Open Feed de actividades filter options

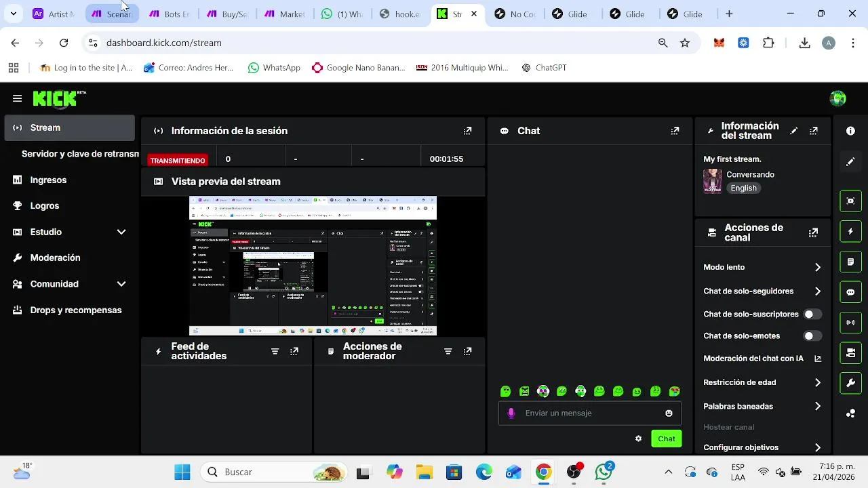coord(275,351)
